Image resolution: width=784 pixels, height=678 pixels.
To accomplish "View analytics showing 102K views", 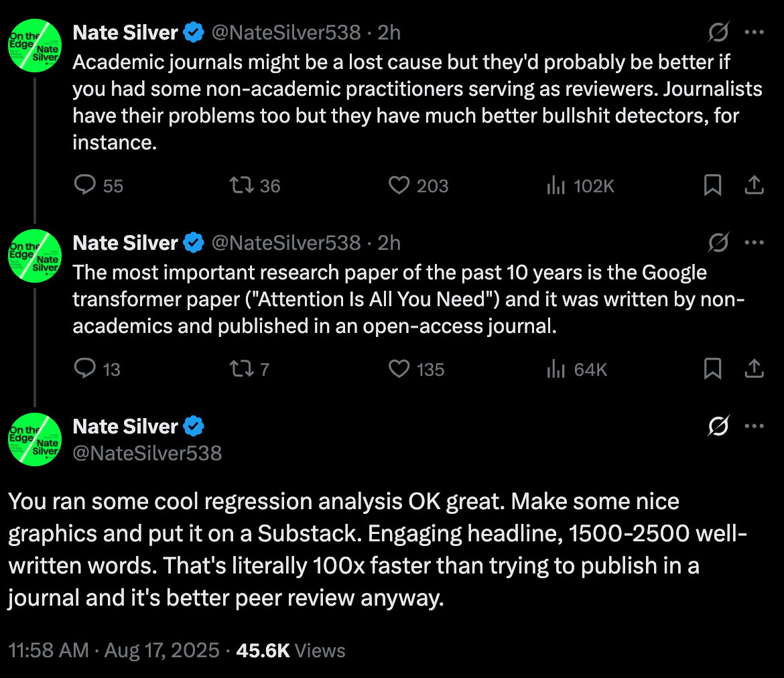I will point(556,186).
